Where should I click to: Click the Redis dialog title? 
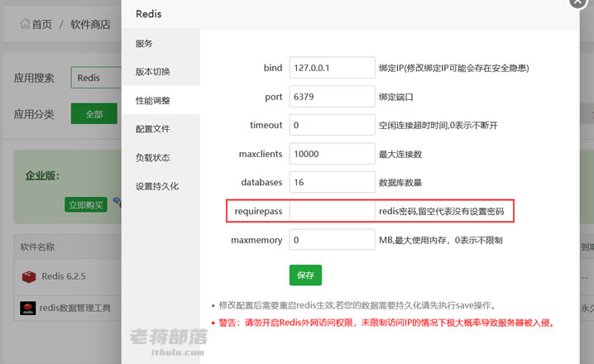point(149,14)
